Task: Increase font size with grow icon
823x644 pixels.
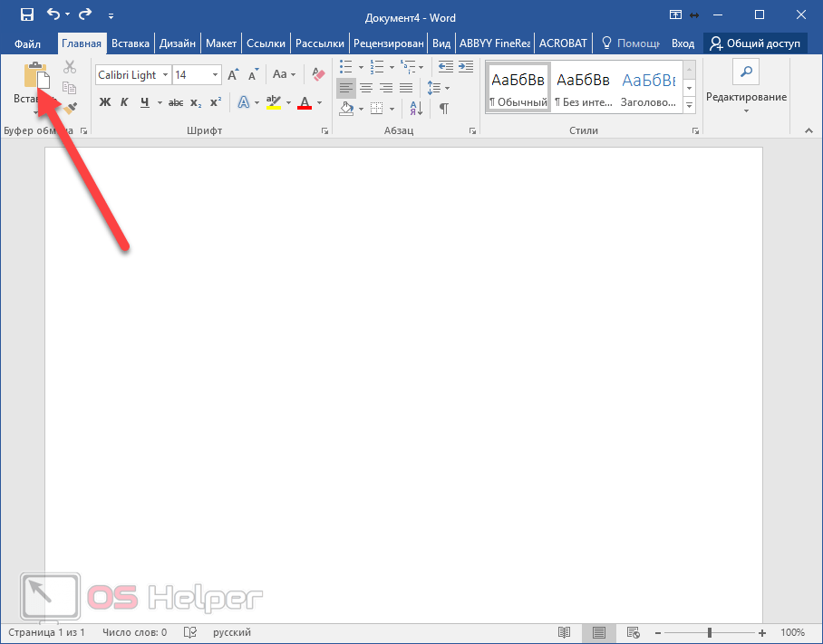Action: (233, 74)
